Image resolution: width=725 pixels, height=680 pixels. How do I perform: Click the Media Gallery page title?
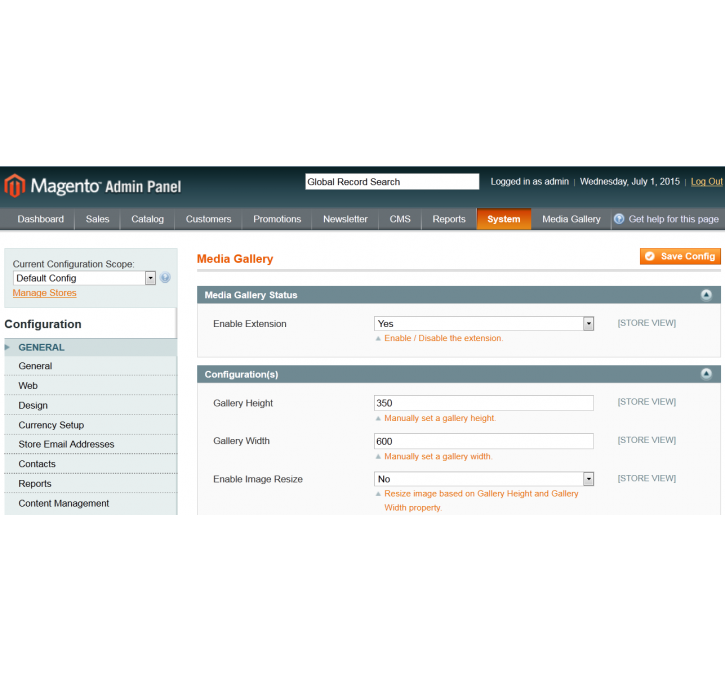(235, 259)
